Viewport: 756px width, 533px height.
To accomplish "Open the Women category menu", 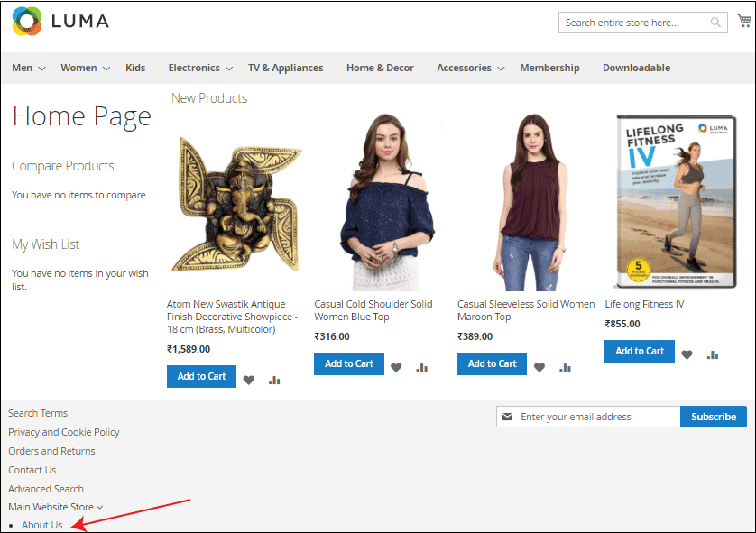I will 78,68.
